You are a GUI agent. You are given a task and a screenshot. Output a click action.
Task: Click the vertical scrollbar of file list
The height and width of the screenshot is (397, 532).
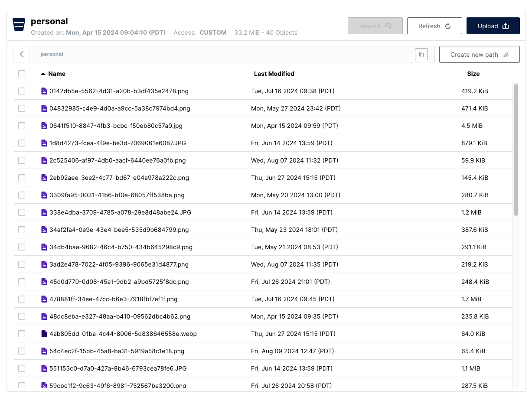tap(516, 150)
